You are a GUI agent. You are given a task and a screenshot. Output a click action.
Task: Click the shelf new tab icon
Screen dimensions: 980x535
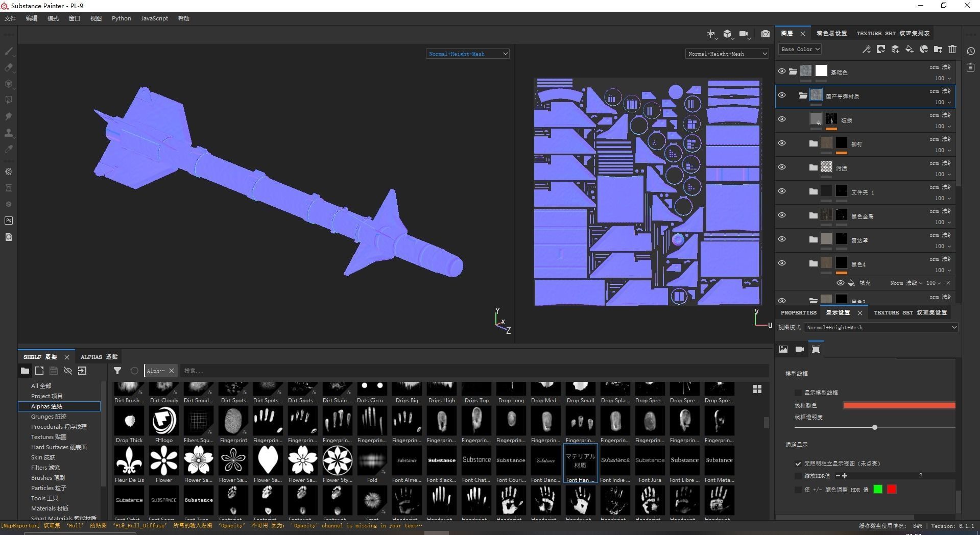click(39, 371)
